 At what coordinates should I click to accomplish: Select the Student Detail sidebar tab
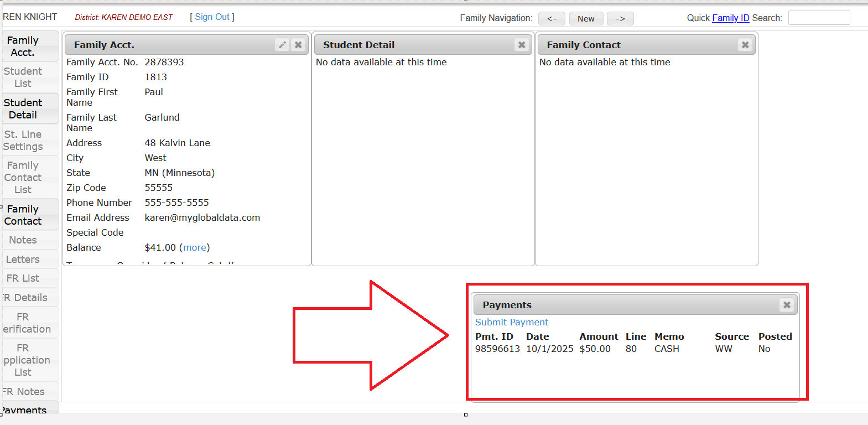tap(23, 109)
